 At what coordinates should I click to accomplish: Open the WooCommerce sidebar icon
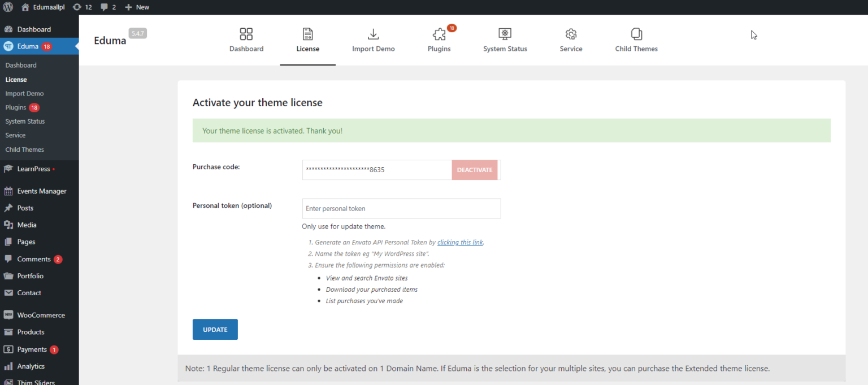8,314
